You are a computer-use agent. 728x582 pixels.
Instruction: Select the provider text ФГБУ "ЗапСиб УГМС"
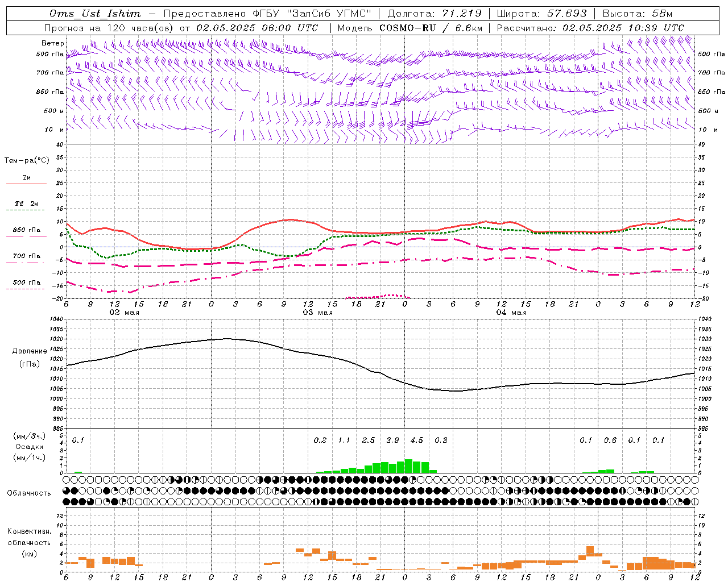312,14
